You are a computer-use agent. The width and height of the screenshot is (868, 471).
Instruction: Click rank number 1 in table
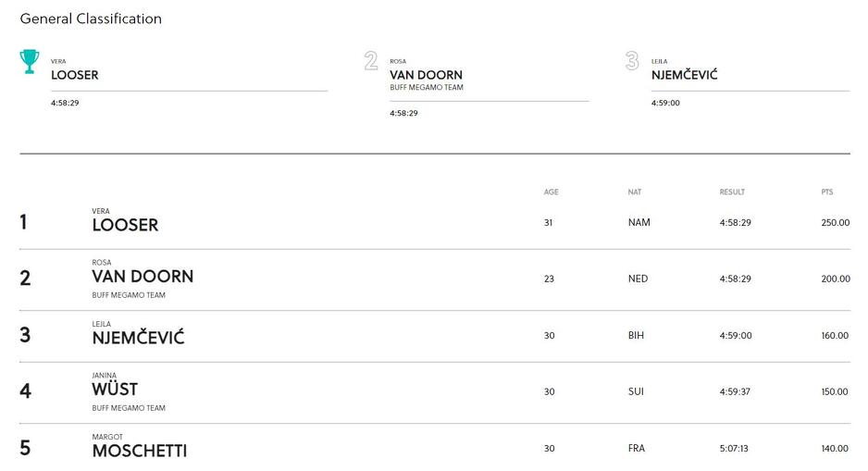point(23,222)
